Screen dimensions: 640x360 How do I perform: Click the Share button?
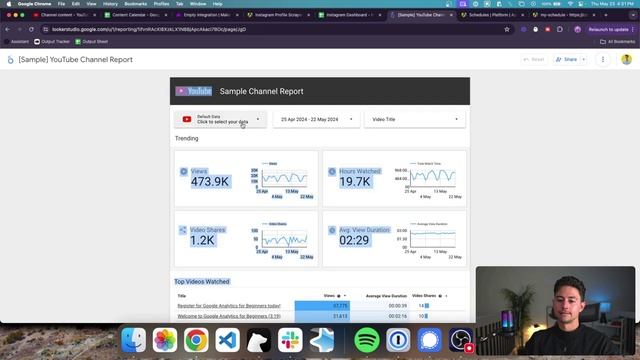click(567, 60)
